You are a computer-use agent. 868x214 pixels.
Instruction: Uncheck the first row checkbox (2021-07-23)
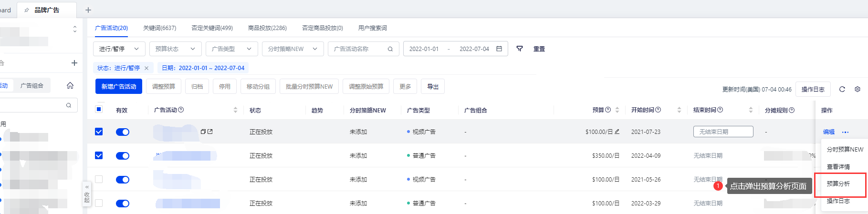(99, 132)
